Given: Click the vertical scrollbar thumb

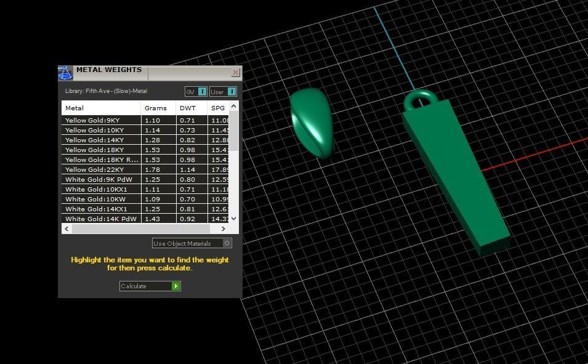Looking at the screenshot, I should pos(233,131).
